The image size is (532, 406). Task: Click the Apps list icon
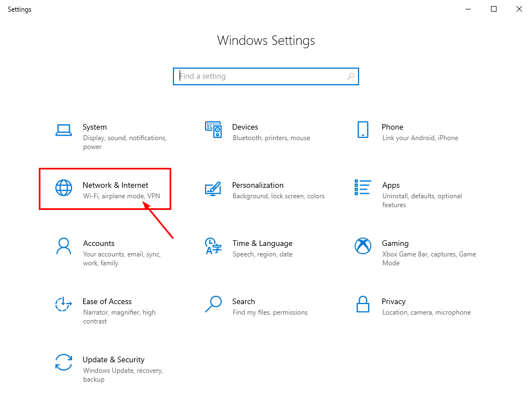tap(362, 188)
